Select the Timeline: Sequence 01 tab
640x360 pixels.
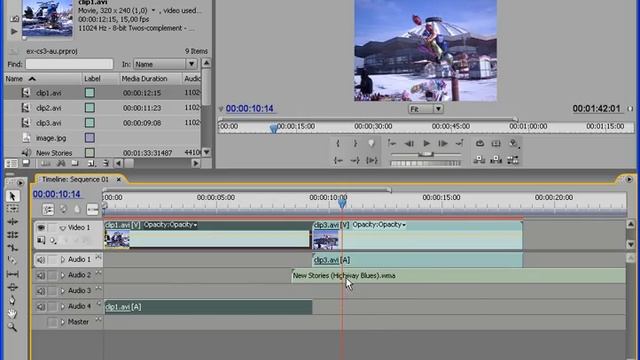click(x=76, y=179)
